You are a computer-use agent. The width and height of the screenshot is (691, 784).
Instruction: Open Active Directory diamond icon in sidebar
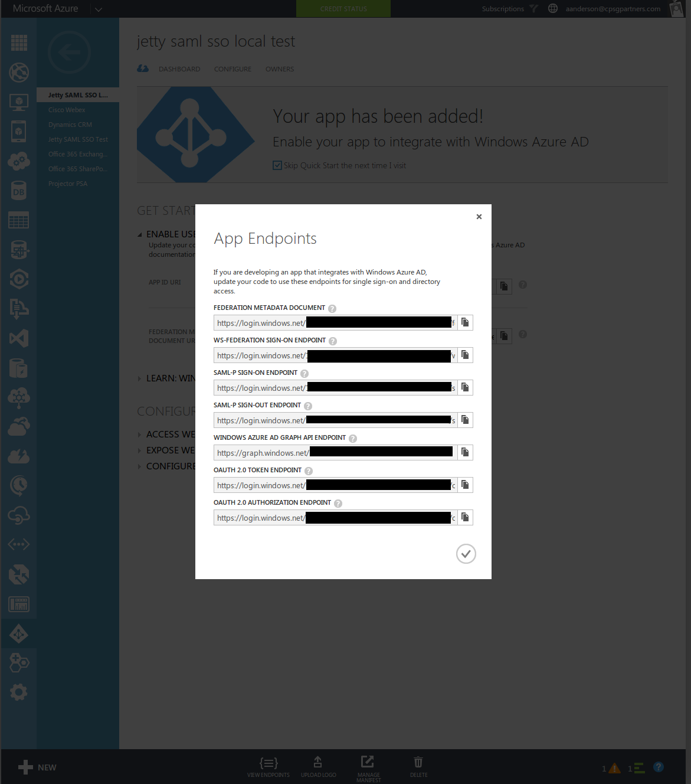(x=19, y=634)
